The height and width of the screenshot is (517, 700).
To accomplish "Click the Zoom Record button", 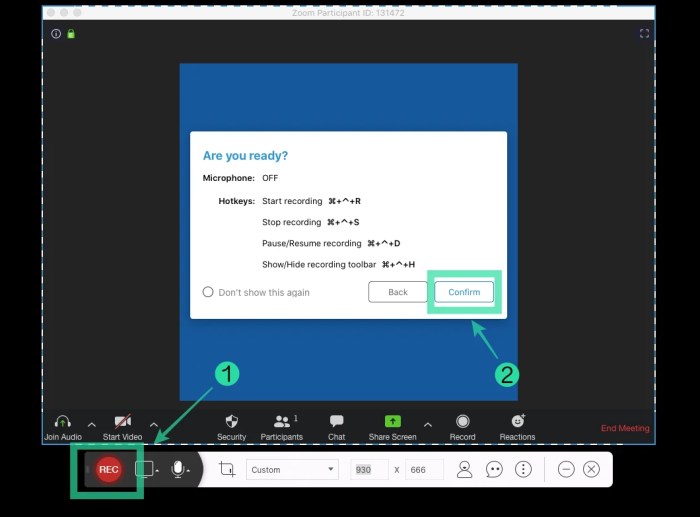I will tap(462, 427).
